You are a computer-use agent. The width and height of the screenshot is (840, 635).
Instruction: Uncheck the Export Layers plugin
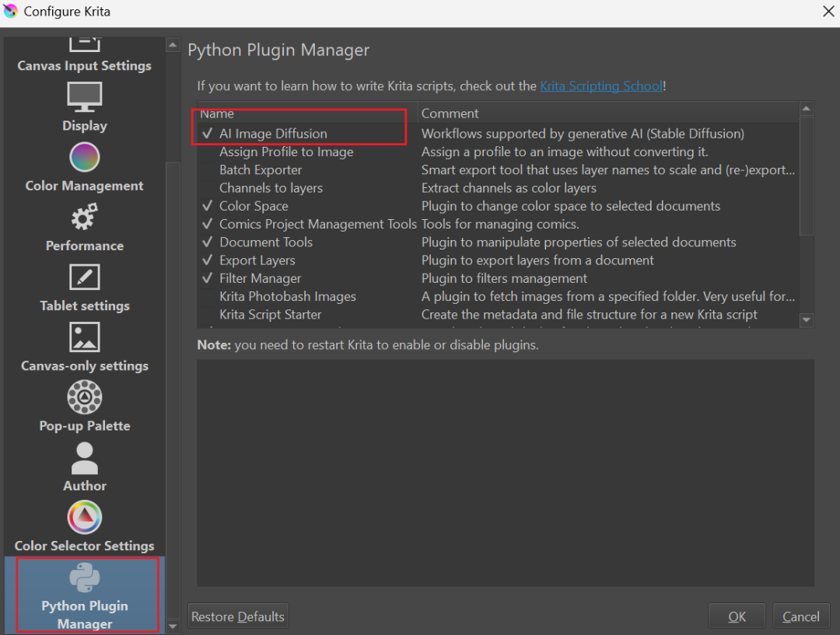[x=208, y=260]
